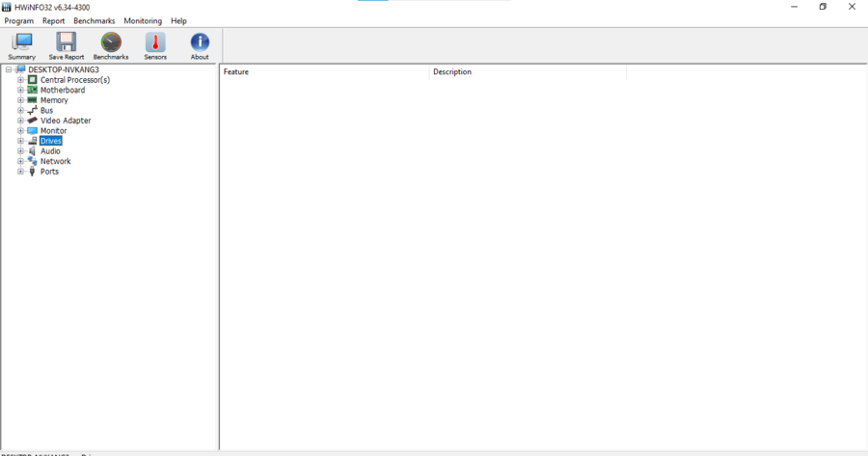Select the Bus tree label
Screen dimensions: 868x456
(46, 110)
